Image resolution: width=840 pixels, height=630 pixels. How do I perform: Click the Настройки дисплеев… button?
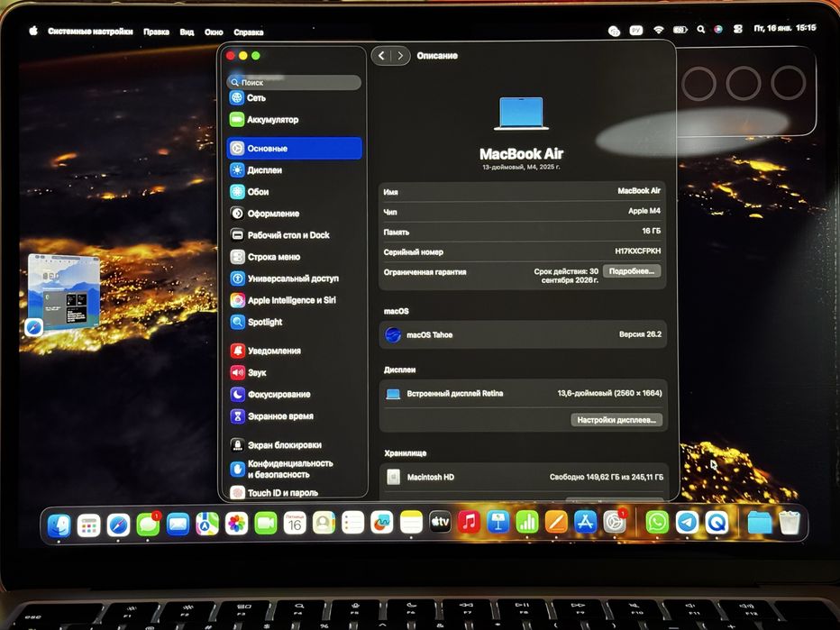pyautogui.click(x=616, y=420)
